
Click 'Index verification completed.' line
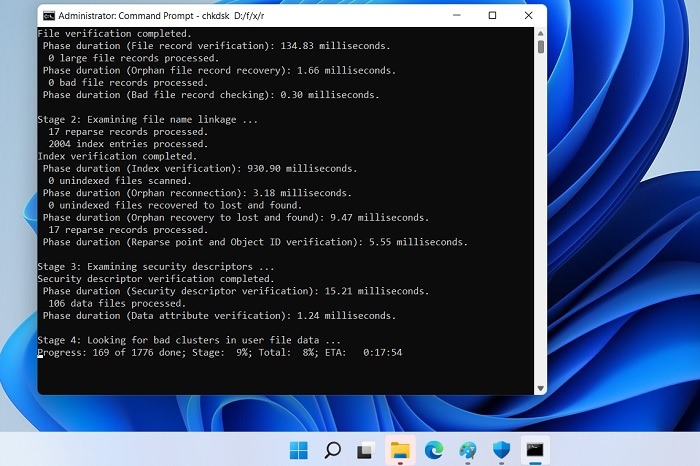(x=117, y=156)
